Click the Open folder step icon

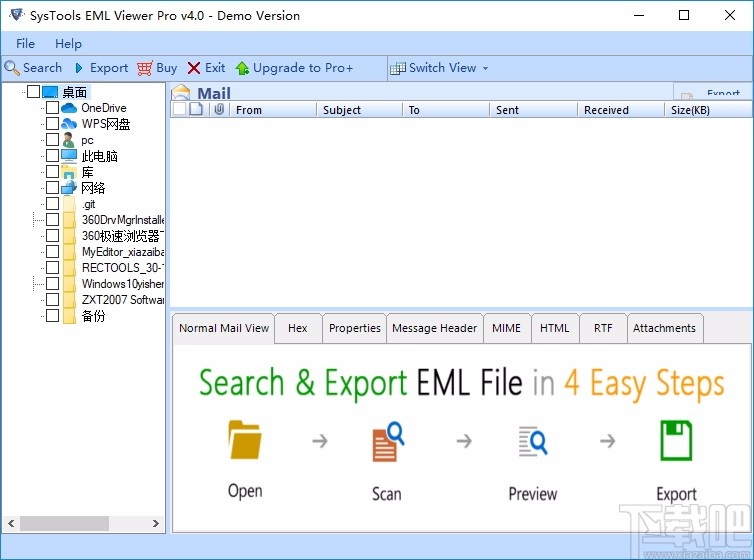(245, 440)
